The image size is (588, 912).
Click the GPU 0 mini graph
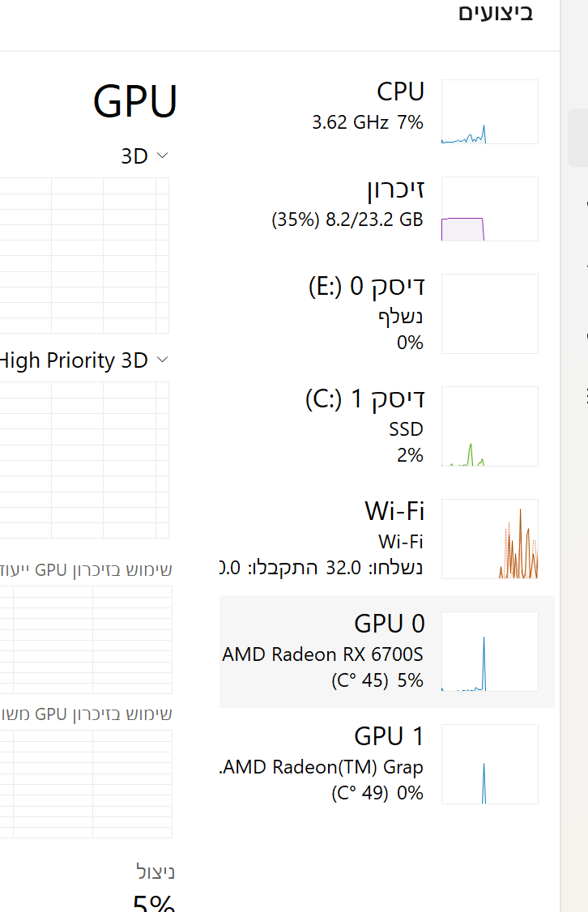[489, 651]
